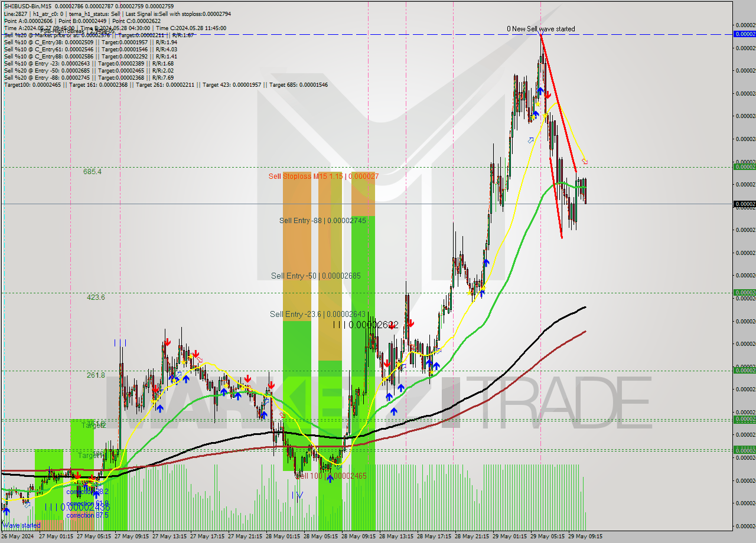
Task: Click the '27 May 01:15' time label
Action: (56, 537)
